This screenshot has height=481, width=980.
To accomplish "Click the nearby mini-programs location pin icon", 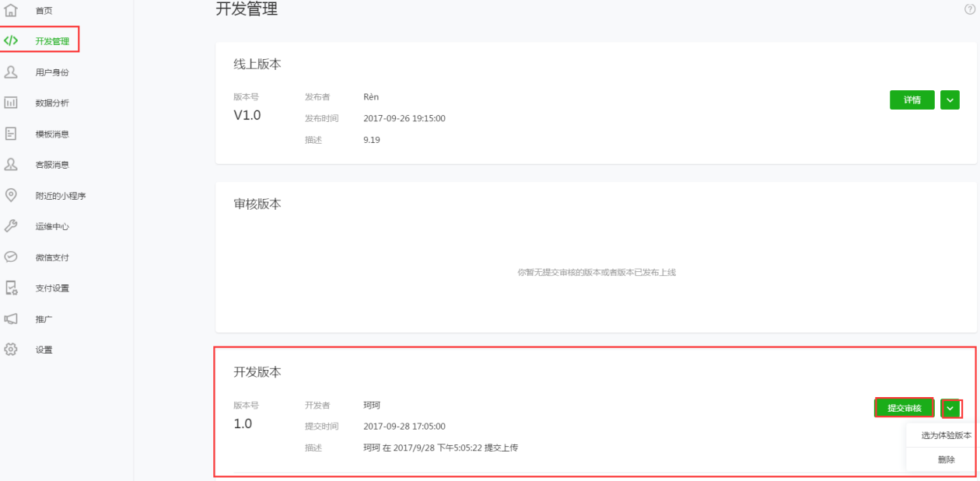I will (11, 195).
